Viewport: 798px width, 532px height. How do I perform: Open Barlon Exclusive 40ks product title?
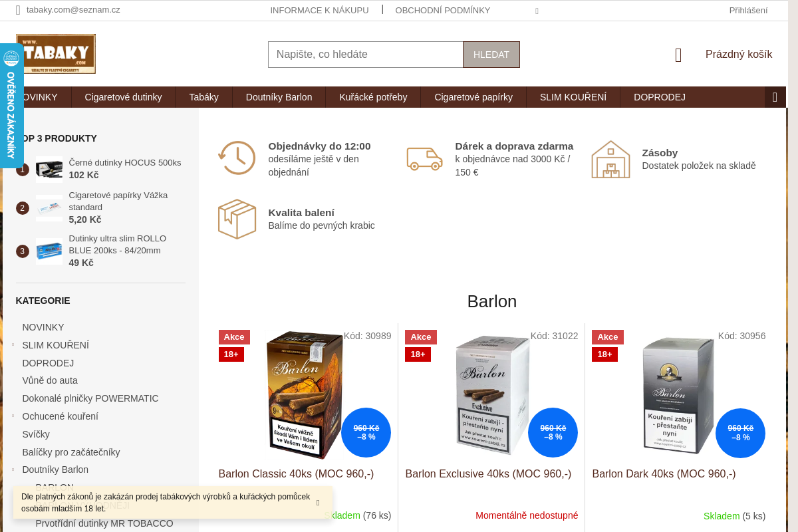488,474
